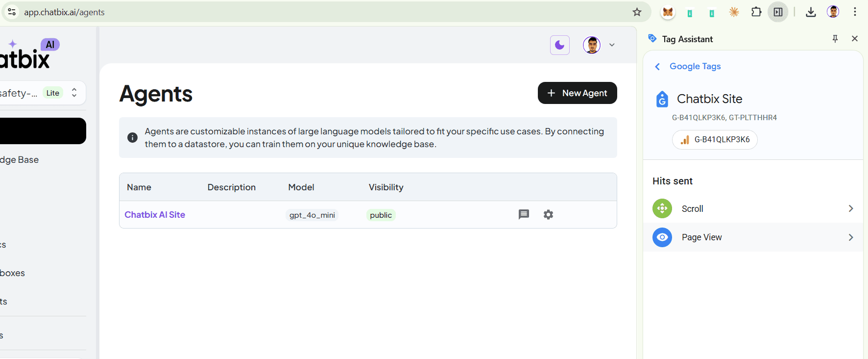Viewport: 868px width, 359px height.
Task: Open browser Downloads
Action: tap(811, 12)
